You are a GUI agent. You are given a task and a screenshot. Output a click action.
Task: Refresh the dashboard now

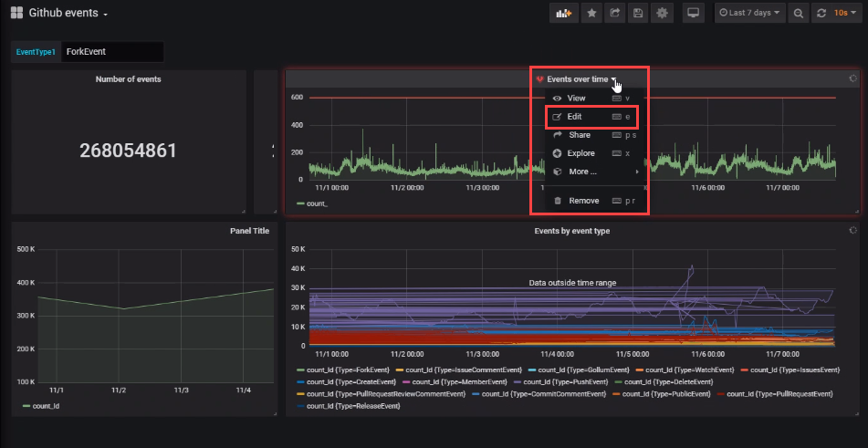(x=821, y=13)
